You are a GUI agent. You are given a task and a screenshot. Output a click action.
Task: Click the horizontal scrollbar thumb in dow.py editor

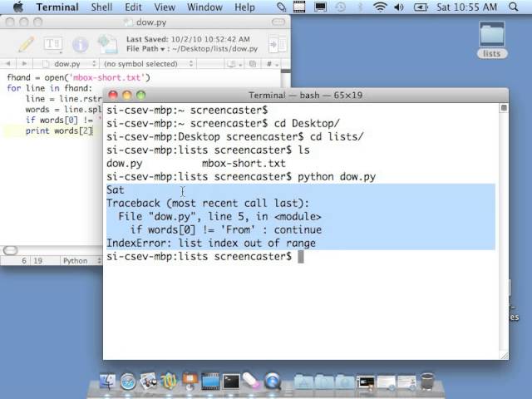coord(10,251)
